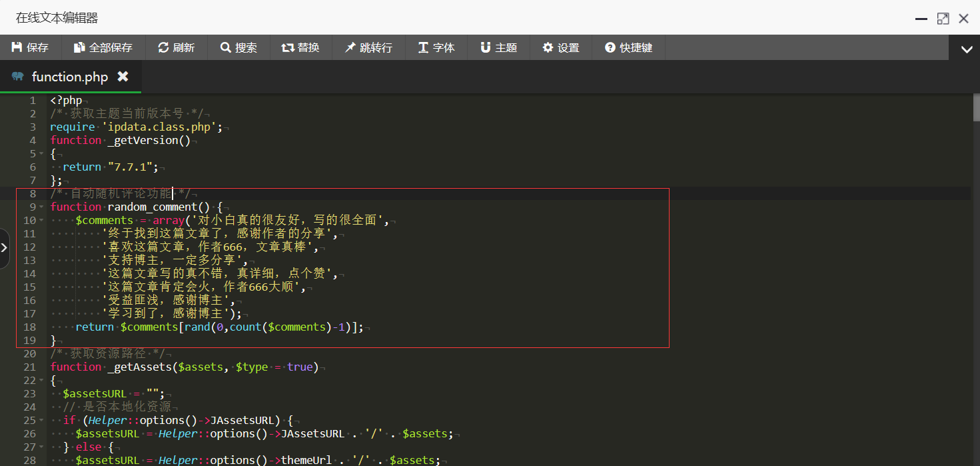Open the 搜索 search tool
The height and width of the screenshot is (466, 980).
(x=238, y=47)
